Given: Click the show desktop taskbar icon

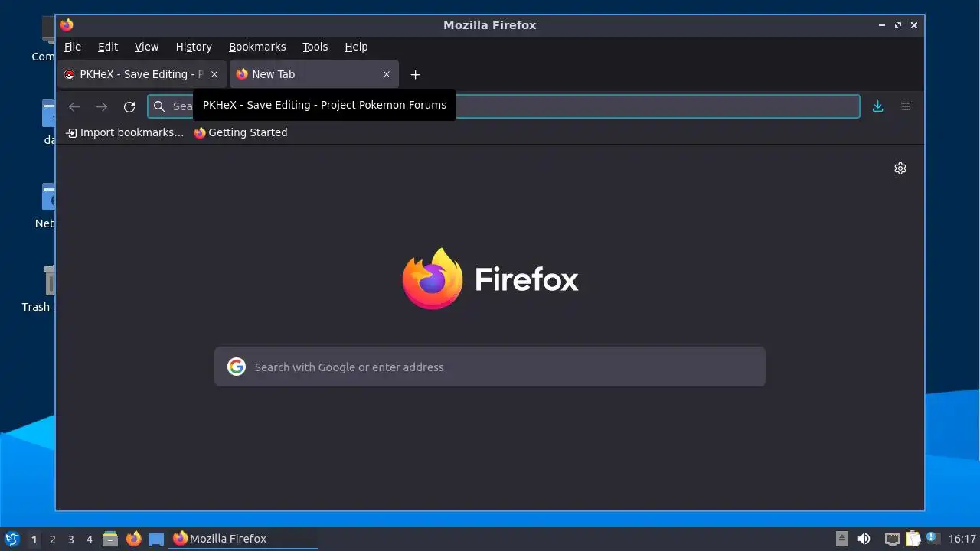Looking at the screenshot, I should click(x=156, y=539).
